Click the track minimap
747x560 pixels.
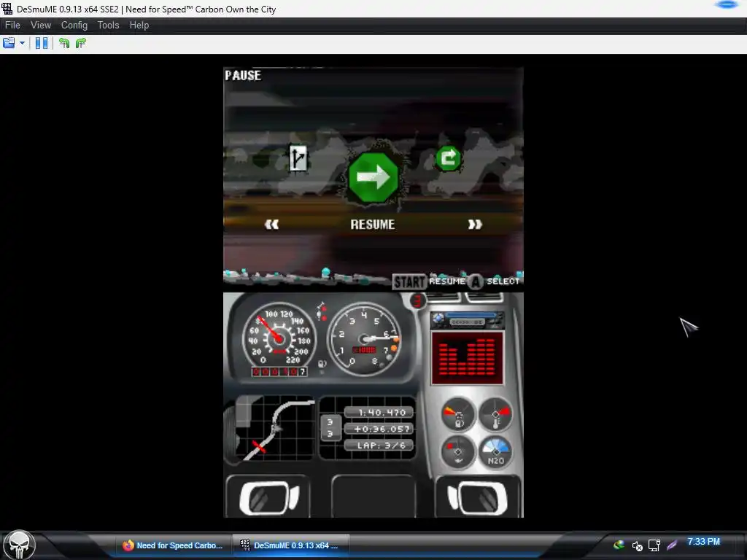[x=274, y=428]
